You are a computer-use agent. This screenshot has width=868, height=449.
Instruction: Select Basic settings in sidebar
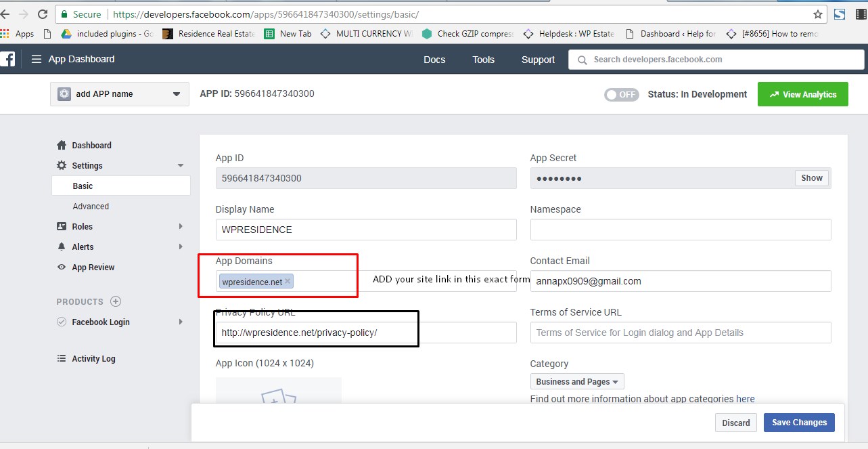coord(121,186)
